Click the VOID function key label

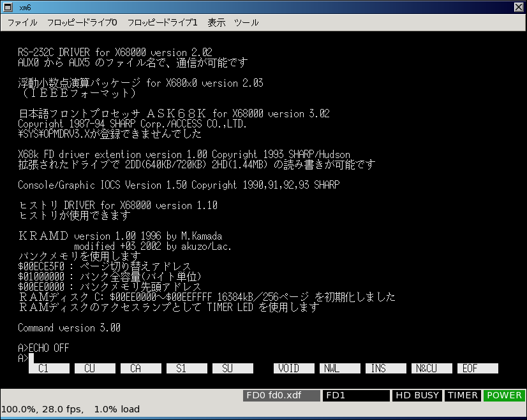pyautogui.click(x=294, y=368)
